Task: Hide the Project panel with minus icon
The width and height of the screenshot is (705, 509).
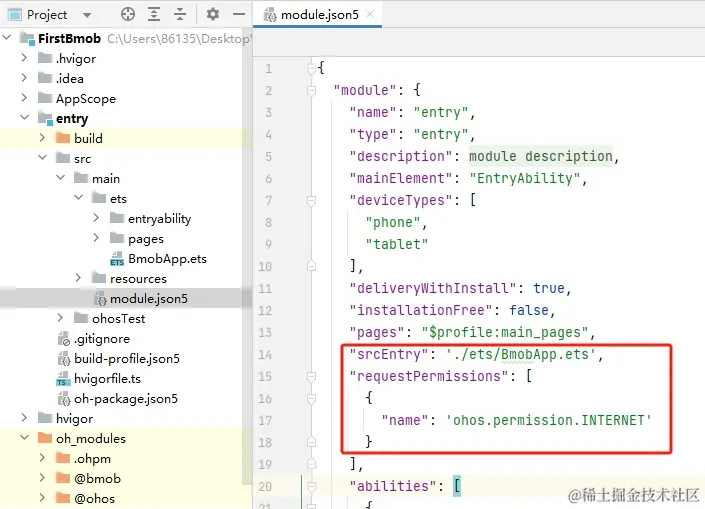Action: [239, 14]
